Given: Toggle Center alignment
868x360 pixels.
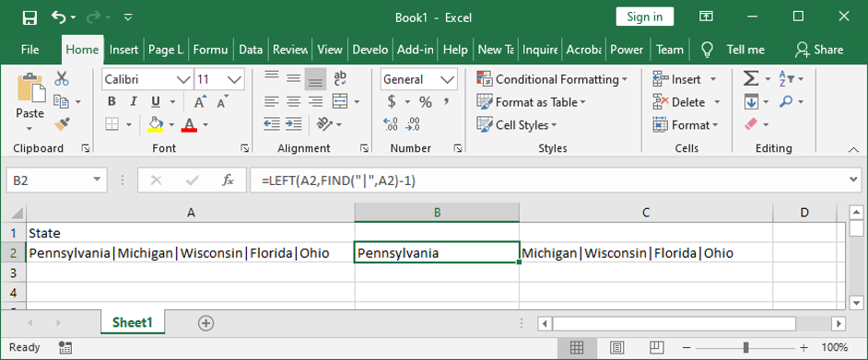Looking at the screenshot, I should click(293, 102).
